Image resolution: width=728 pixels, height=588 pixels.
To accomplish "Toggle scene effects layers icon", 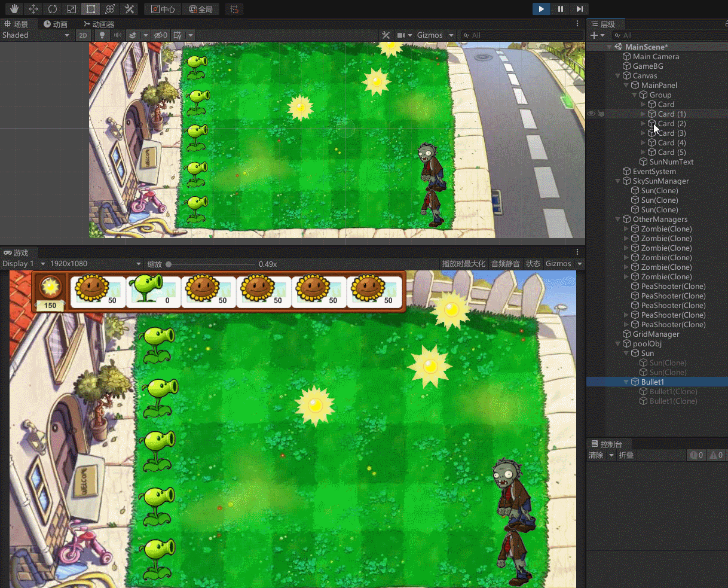I will pos(133,35).
